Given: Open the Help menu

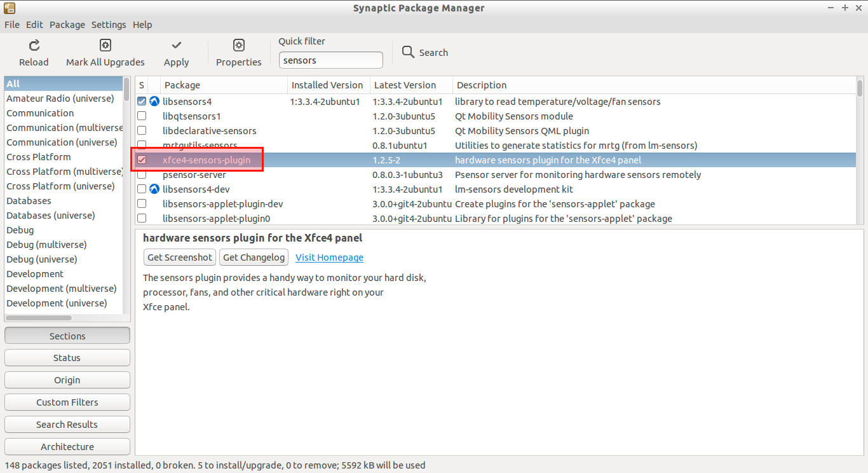Looking at the screenshot, I should tap(142, 25).
